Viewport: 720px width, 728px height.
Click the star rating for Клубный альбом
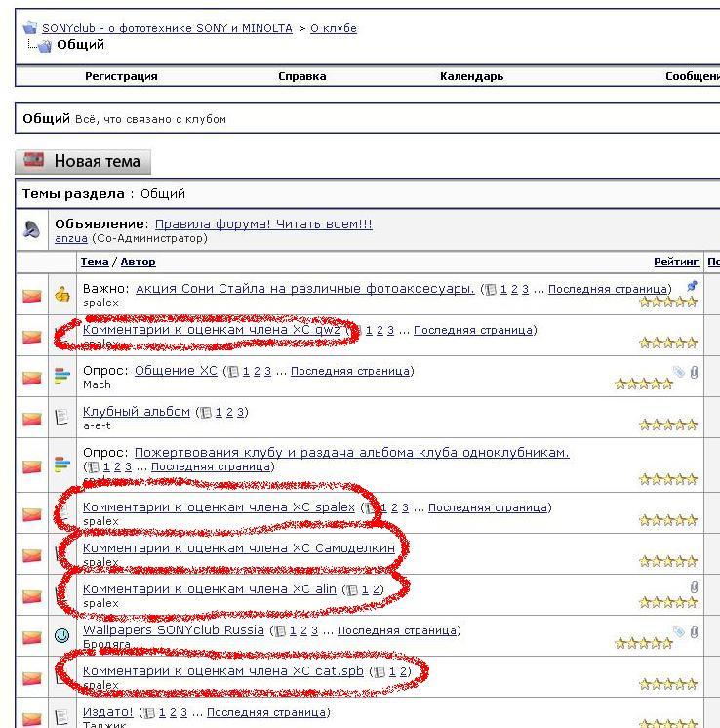coord(668,425)
